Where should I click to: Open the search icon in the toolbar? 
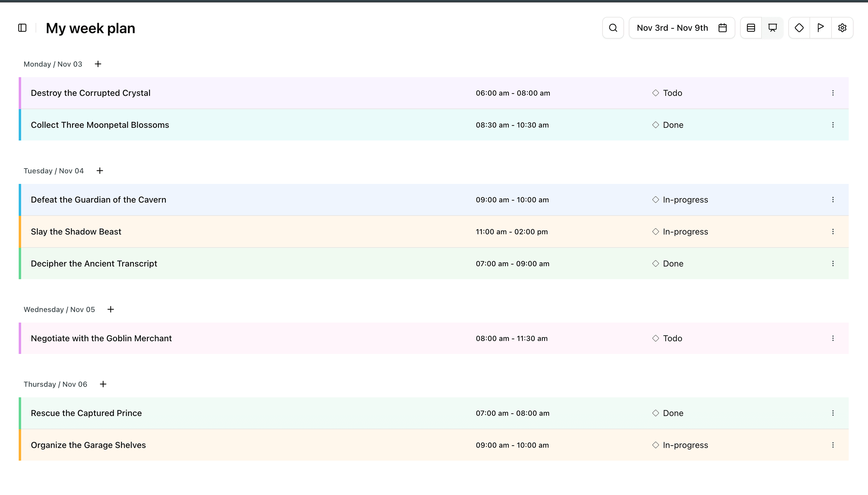(613, 27)
